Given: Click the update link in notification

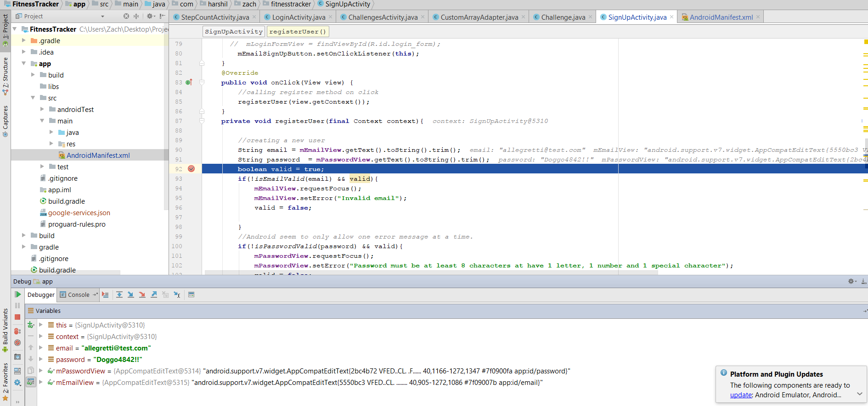Looking at the screenshot, I should [741, 395].
